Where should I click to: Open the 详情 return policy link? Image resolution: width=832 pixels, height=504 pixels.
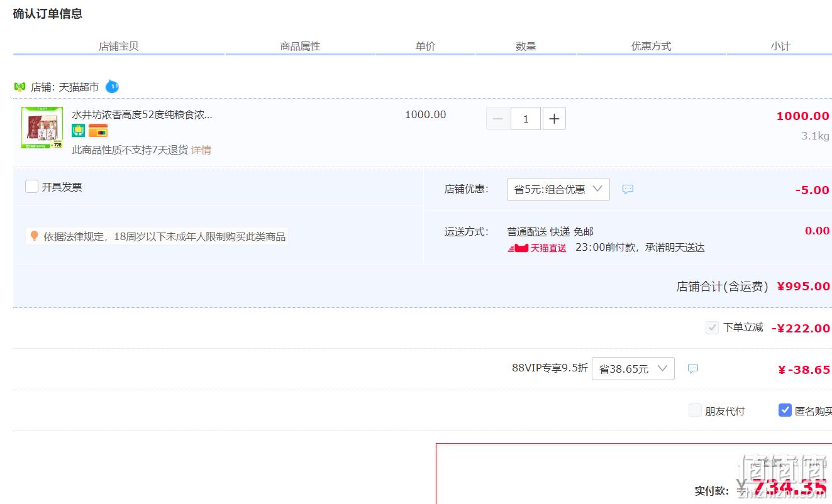[201, 150]
